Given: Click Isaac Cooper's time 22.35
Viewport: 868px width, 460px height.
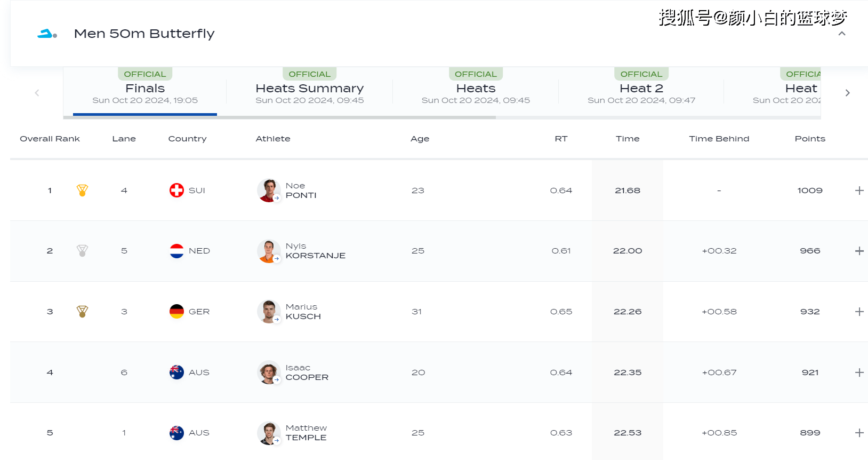Looking at the screenshot, I should coord(628,372).
